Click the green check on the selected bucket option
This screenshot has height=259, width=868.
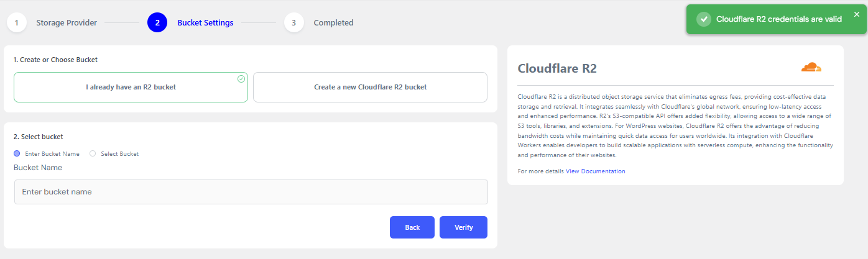pos(241,79)
